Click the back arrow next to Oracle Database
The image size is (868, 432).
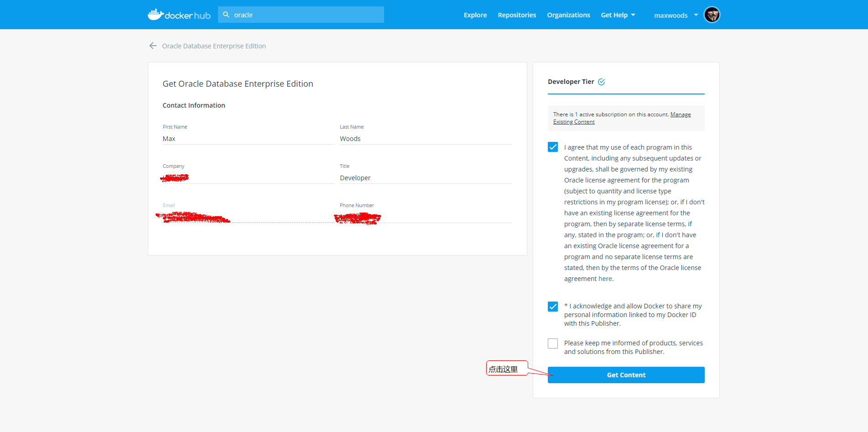click(152, 46)
